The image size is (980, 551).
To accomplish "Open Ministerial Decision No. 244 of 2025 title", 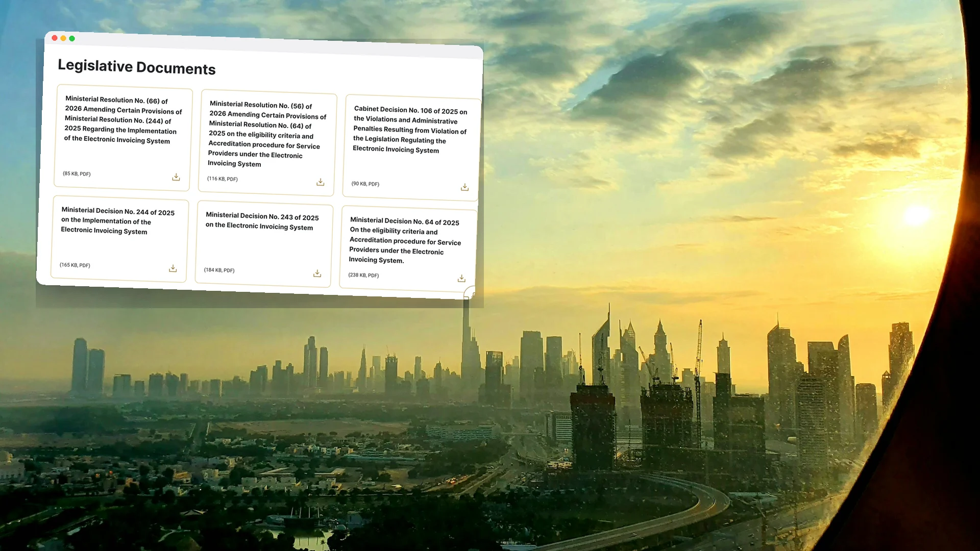I will click(x=118, y=220).
